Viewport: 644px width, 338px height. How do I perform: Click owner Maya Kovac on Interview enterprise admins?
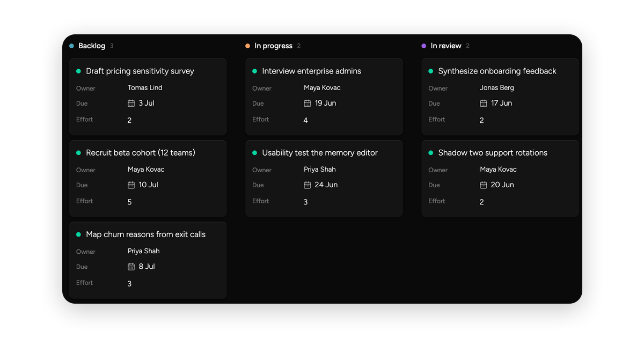(322, 87)
